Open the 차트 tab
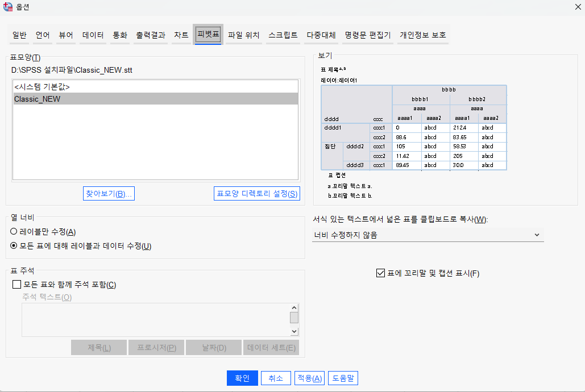Image resolution: width=585 pixels, height=392 pixels. (181, 35)
